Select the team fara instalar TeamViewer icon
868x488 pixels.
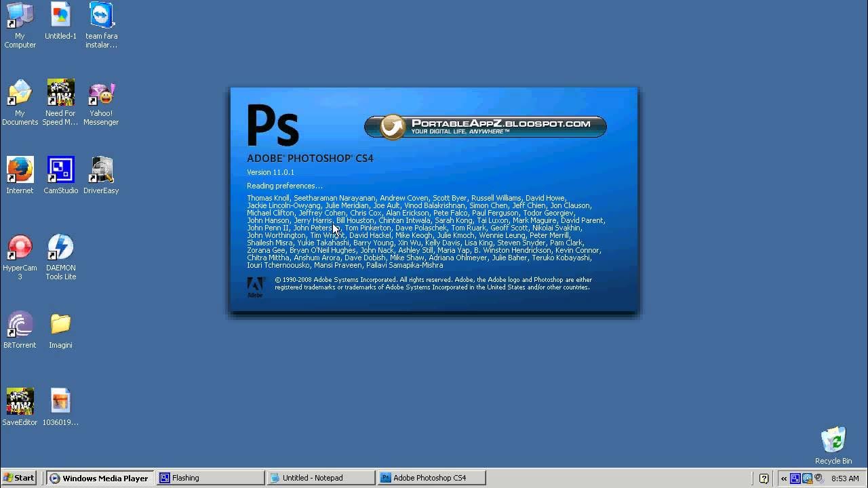101,25
